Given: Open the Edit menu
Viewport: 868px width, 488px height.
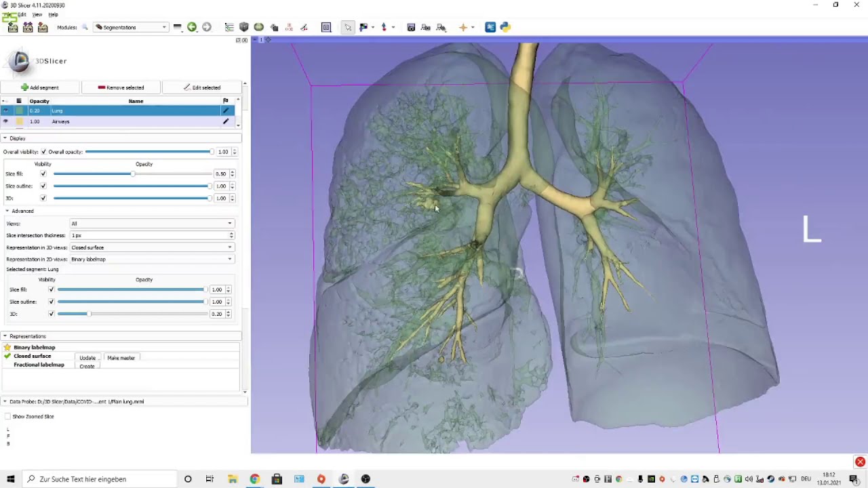Looking at the screenshot, I should pos(22,14).
